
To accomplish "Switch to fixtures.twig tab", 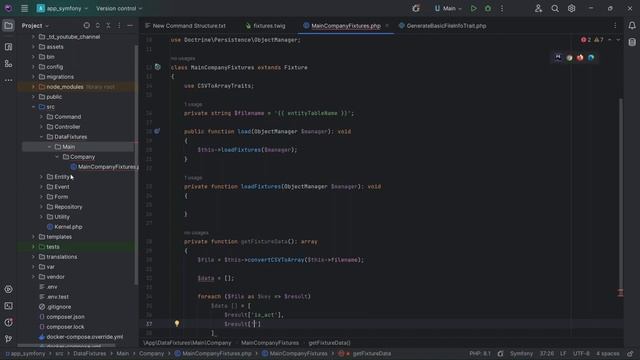I will point(265,26).
